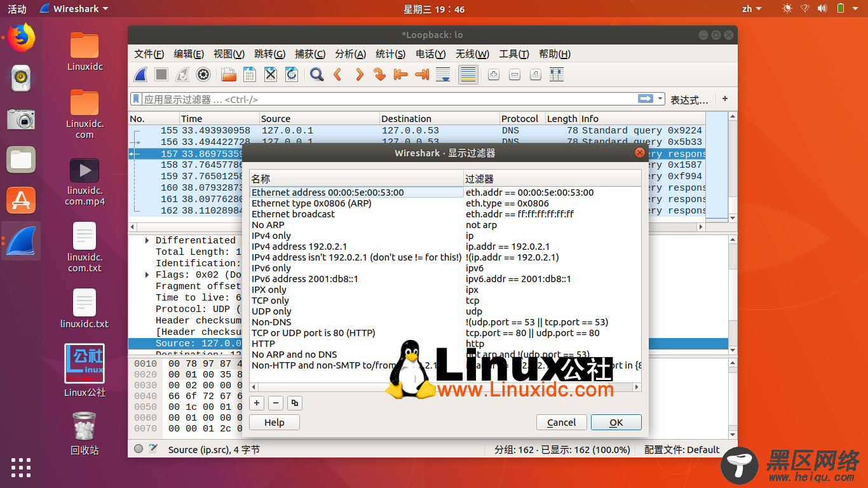The width and height of the screenshot is (868, 488).
Task: Open a capture file folder icon
Action: (x=229, y=74)
